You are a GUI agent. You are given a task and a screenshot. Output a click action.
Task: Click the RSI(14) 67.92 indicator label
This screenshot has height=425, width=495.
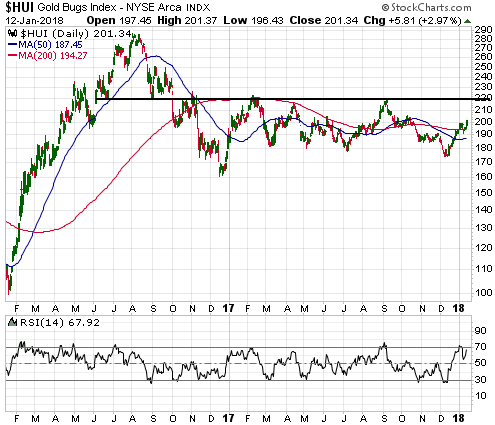[60, 323]
